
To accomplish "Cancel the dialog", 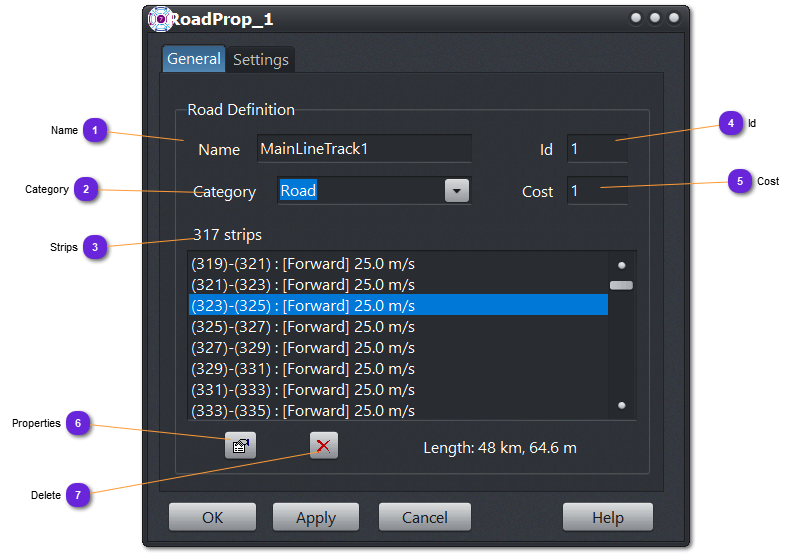I will click(424, 517).
